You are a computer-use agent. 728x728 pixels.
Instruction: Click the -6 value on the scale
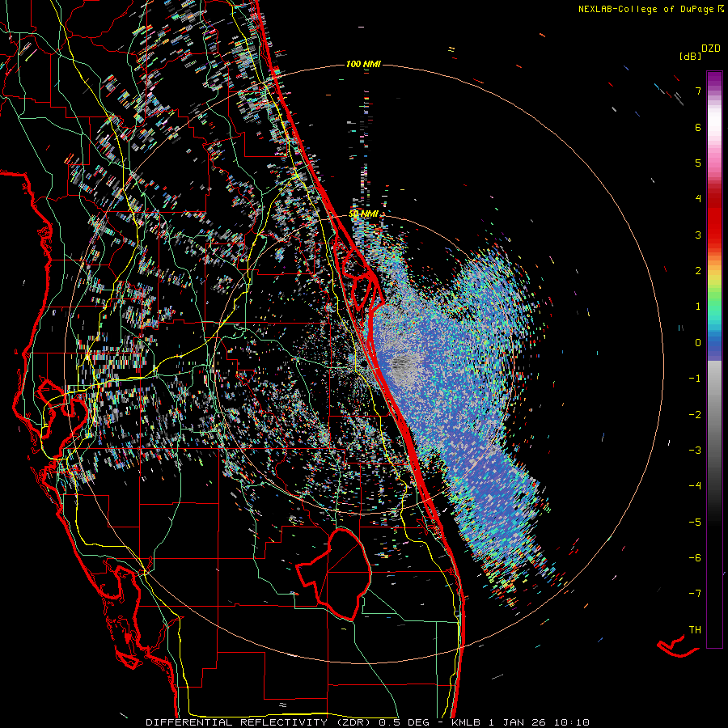(695, 557)
